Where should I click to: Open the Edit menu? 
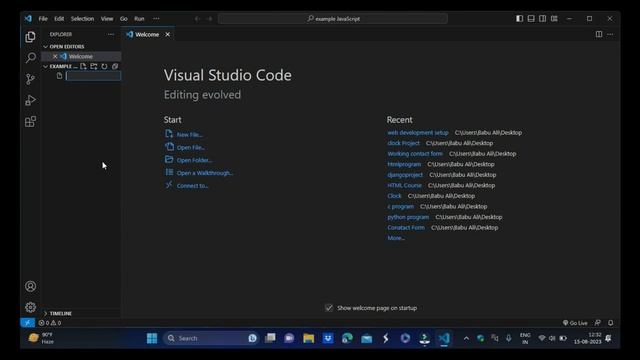pyautogui.click(x=59, y=19)
